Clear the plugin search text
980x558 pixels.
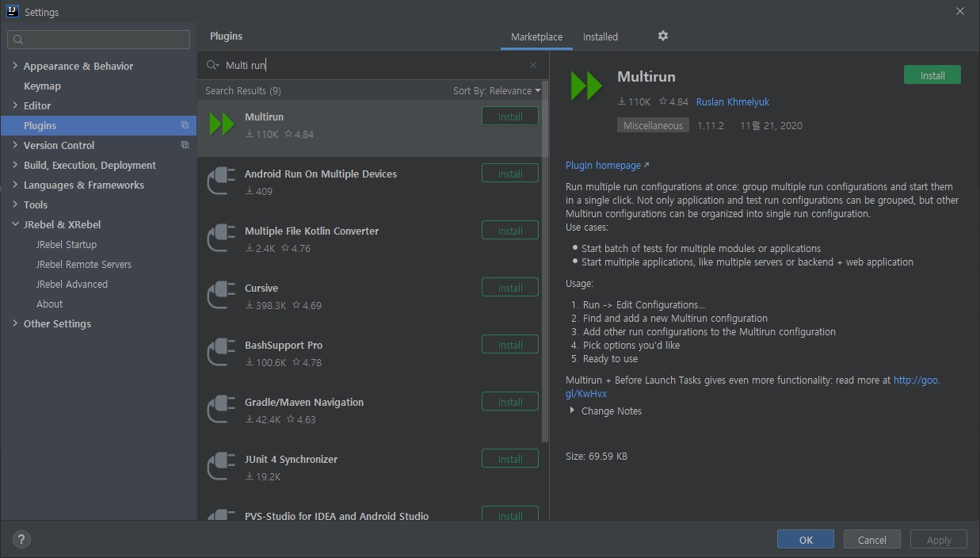533,65
